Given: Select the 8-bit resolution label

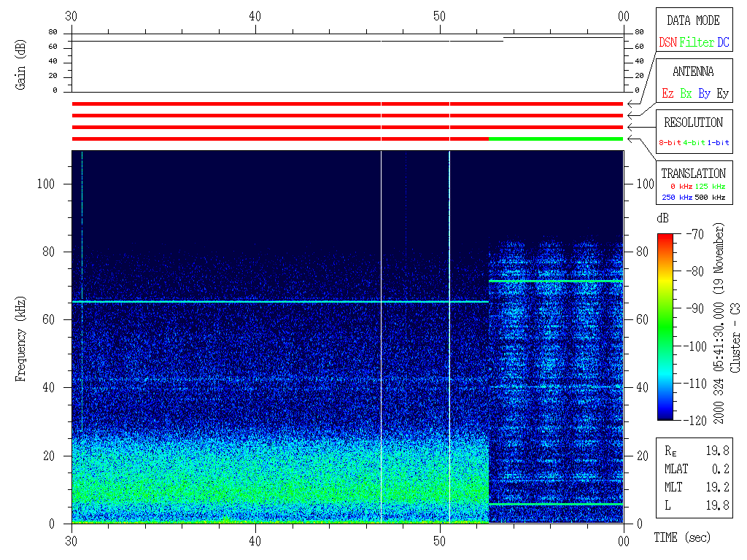Looking at the screenshot, I should pyautogui.click(x=670, y=143).
